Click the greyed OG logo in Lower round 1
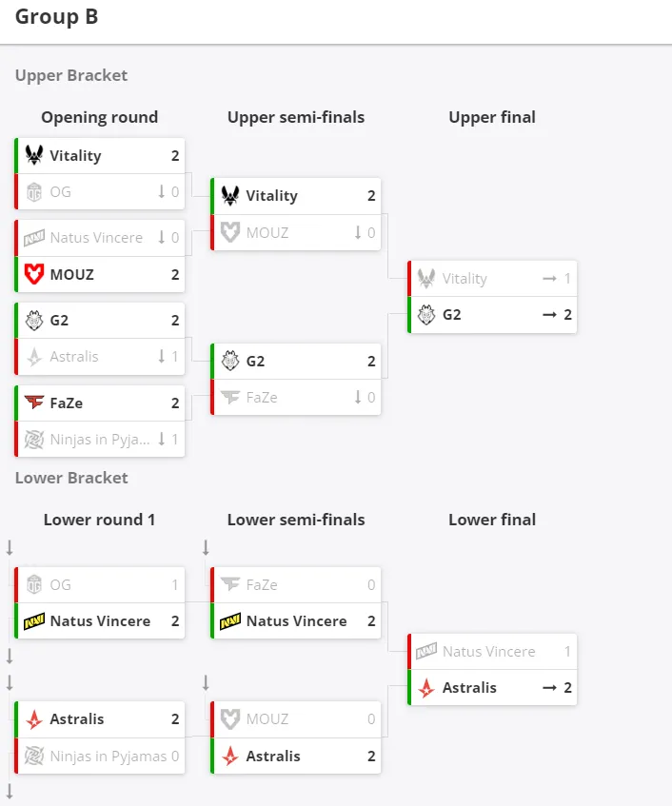672x806 pixels. (34, 584)
